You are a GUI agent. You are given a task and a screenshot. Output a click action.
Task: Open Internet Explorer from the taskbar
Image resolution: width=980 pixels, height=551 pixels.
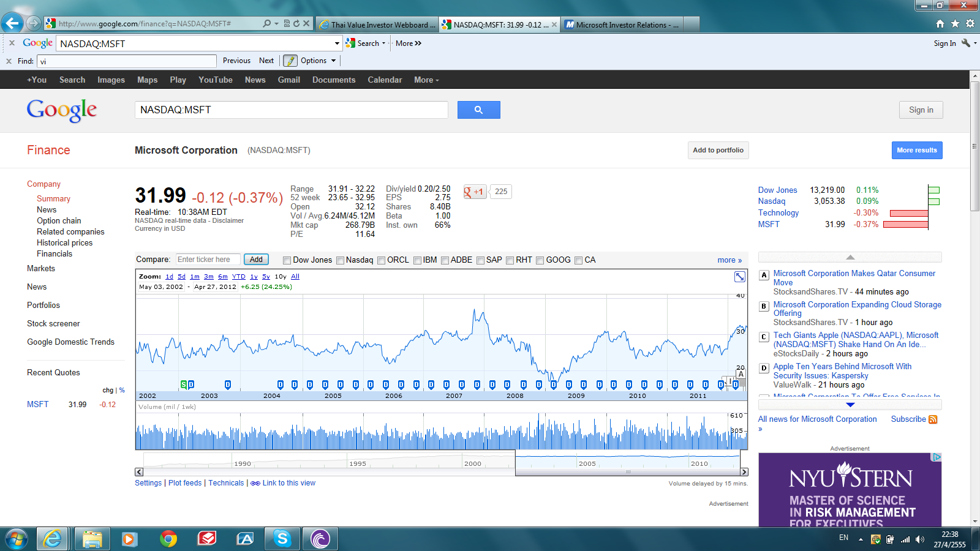click(x=53, y=539)
